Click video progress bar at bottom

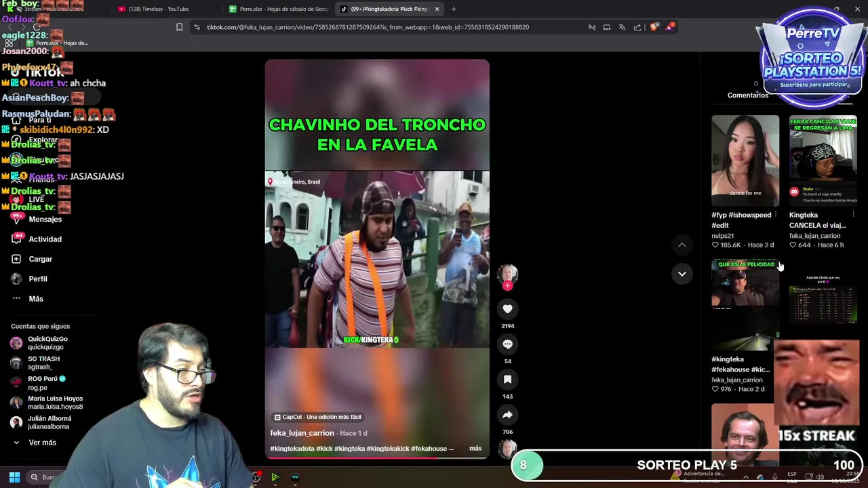tap(377, 457)
